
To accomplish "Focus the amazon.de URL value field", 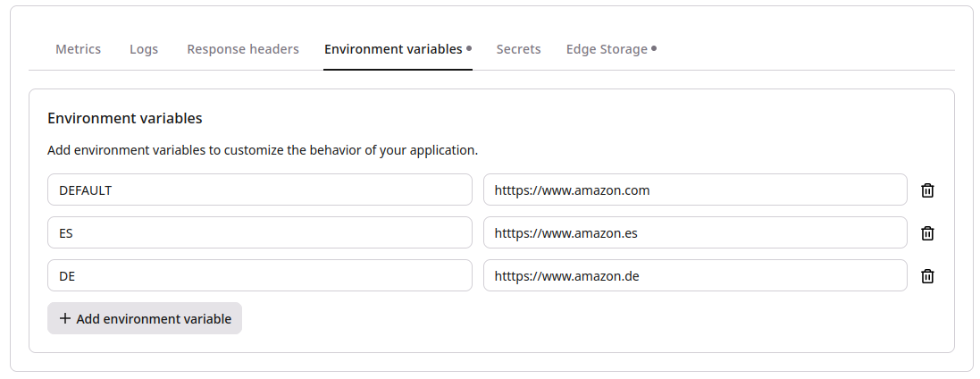I will 695,275.
